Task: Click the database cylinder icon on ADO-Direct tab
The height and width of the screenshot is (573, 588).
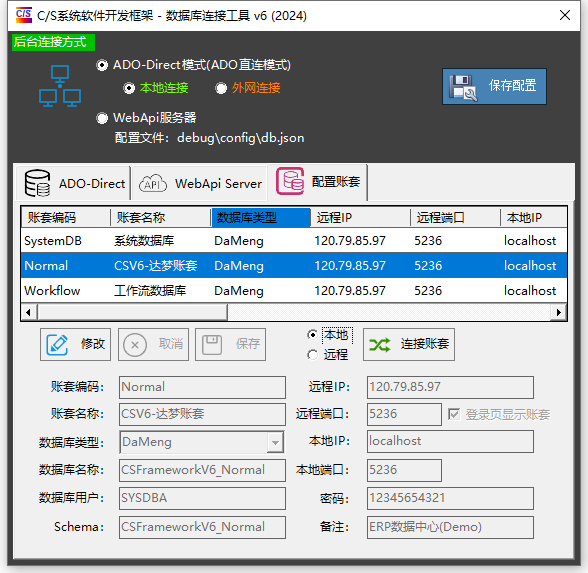Action: (x=38, y=183)
